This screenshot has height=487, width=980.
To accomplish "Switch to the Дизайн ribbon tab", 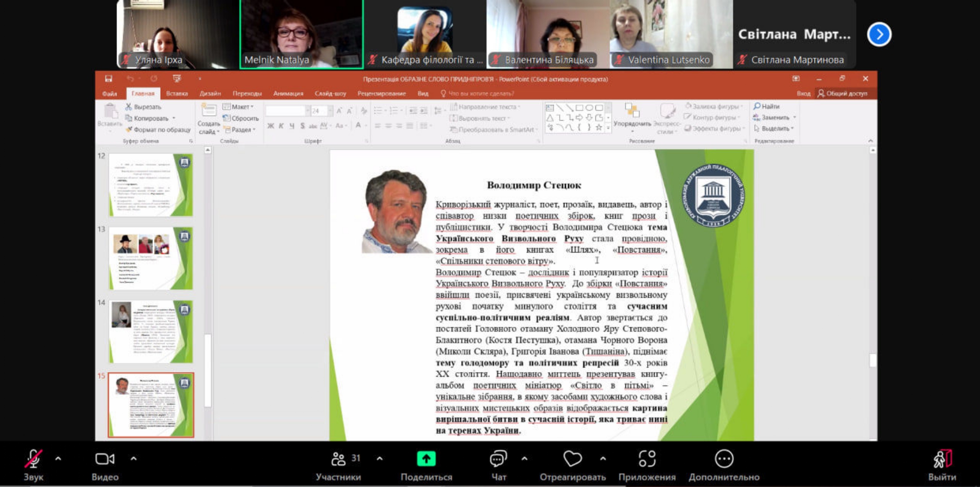I will 210,94.
